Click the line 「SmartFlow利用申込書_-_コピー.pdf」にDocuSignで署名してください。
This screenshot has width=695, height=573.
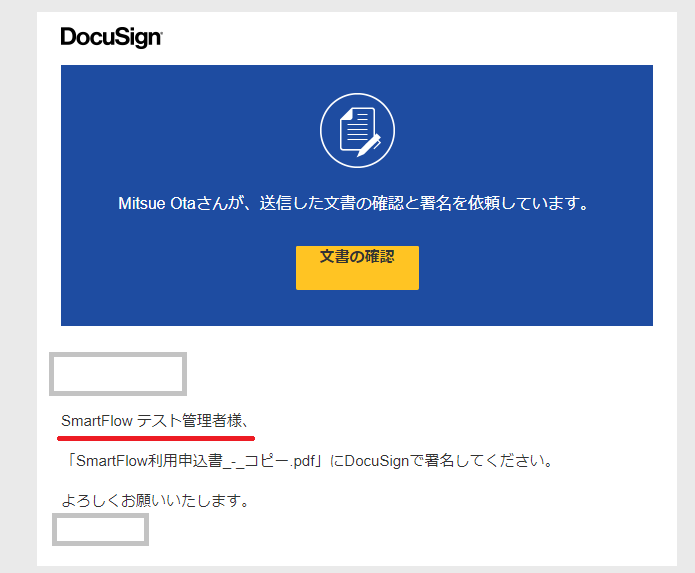tap(308, 461)
